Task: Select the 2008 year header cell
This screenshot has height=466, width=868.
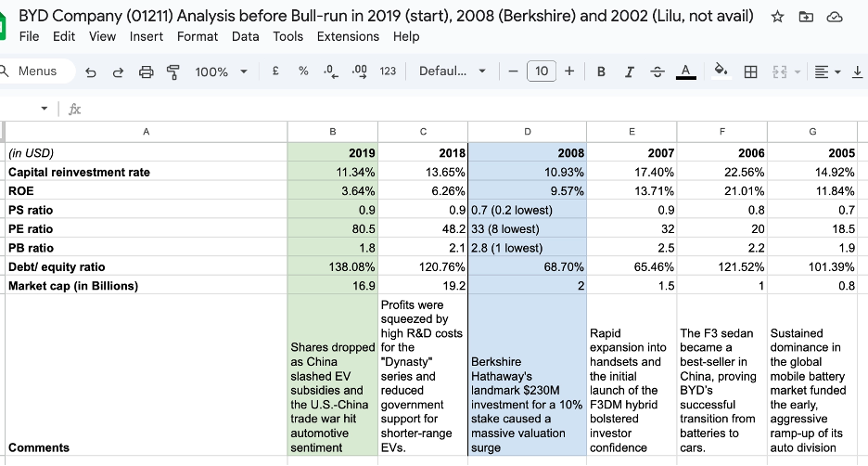Action: [x=527, y=152]
